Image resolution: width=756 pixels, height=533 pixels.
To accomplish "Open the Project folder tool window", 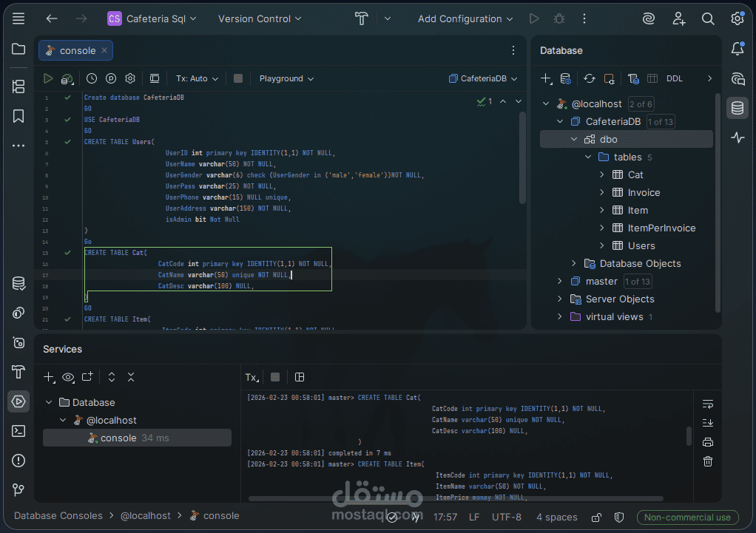I will [x=18, y=49].
